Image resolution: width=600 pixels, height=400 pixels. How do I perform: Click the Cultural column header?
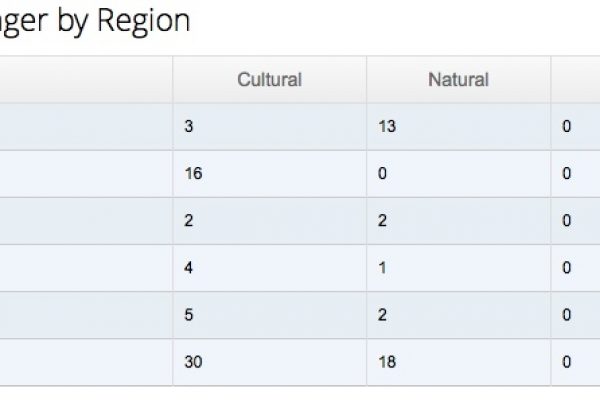[269, 79]
